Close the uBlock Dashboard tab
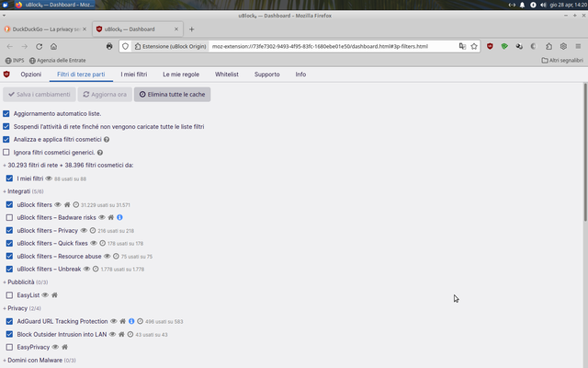This screenshot has width=588, height=368. coord(176,29)
